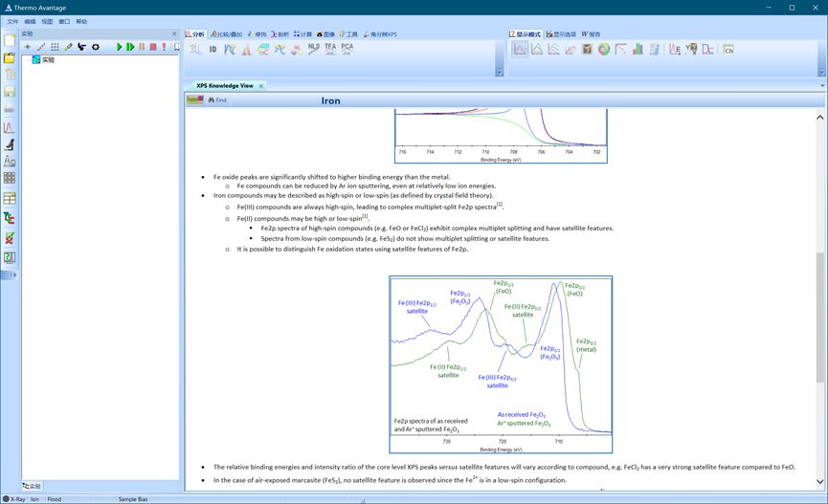Open the PCA analysis tool

pyautogui.click(x=347, y=48)
